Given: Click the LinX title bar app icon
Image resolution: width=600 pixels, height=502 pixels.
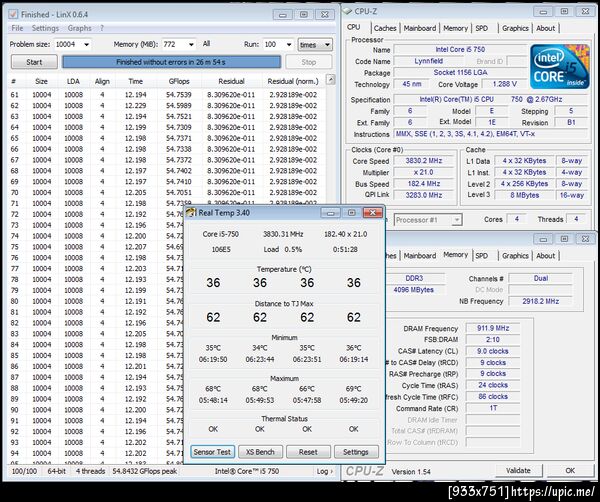Looking at the screenshot, I should pos(13,14).
